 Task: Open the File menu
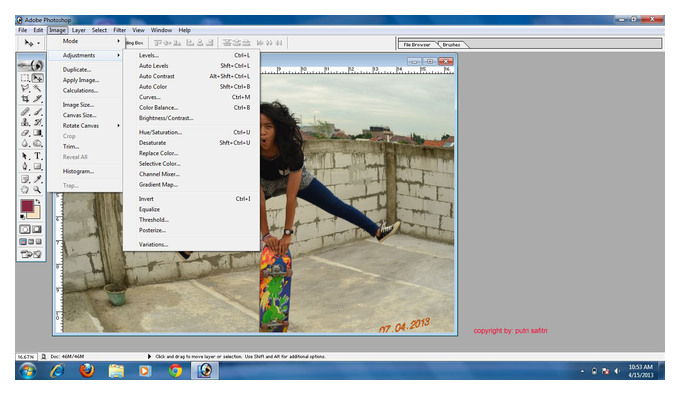tap(23, 30)
